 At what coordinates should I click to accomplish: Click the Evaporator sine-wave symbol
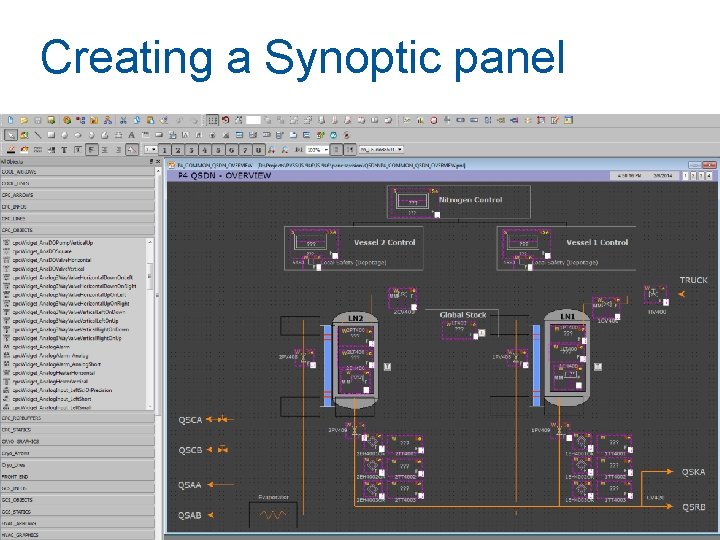273,515
